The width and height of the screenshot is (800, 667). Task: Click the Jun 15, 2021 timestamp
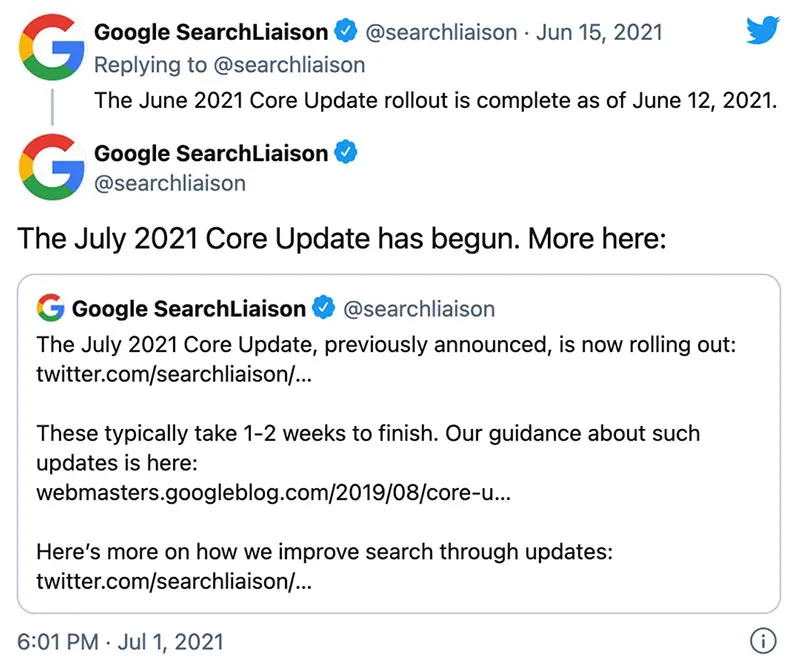tap(598, 32)
